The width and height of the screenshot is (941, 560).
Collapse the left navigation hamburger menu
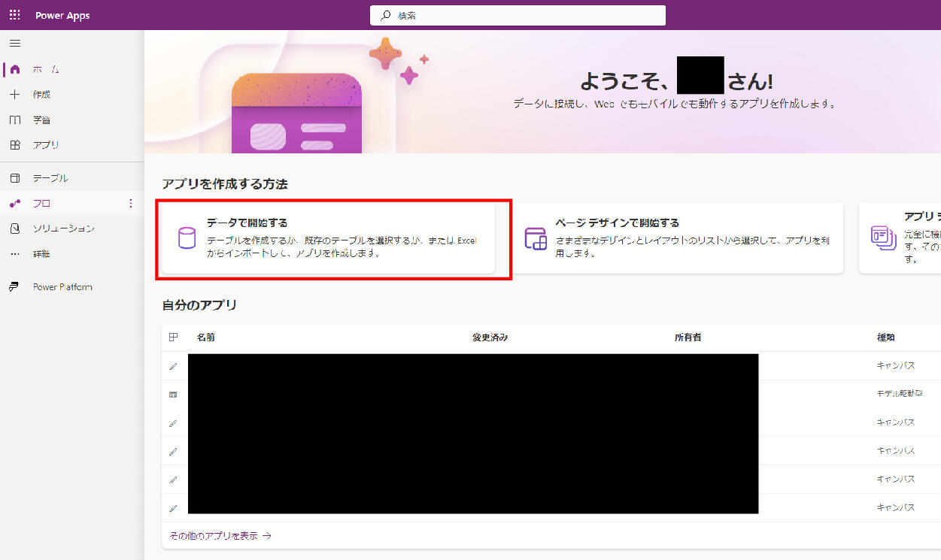(15, 44)
